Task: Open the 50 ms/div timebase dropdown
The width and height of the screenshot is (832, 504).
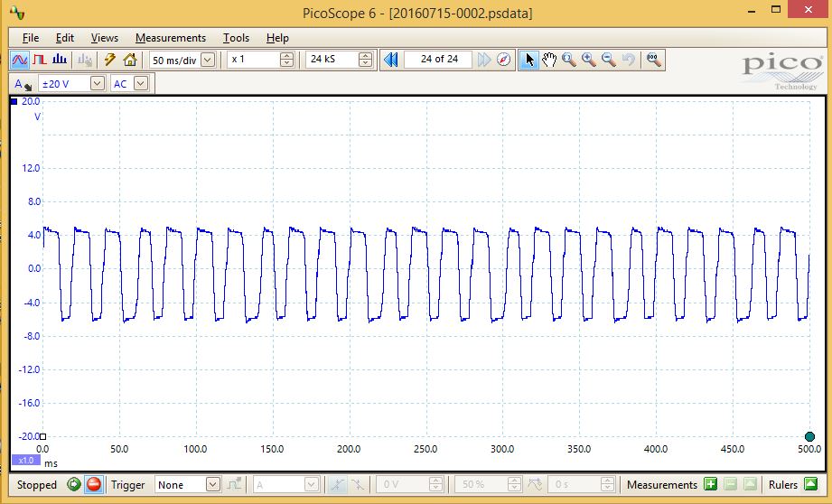Action: pos(208,60)
